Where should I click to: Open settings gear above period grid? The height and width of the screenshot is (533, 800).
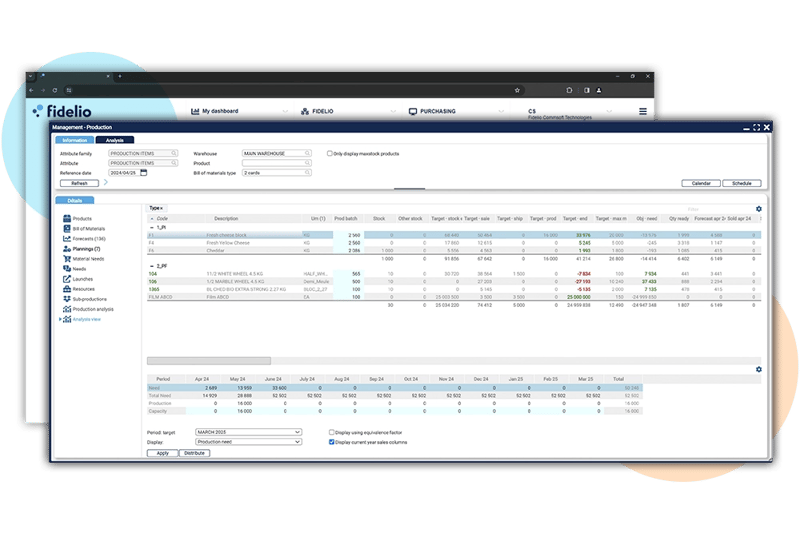759,369
